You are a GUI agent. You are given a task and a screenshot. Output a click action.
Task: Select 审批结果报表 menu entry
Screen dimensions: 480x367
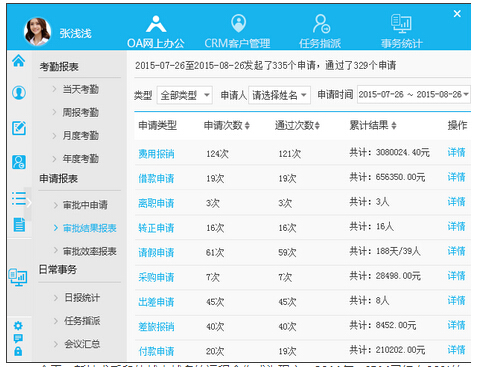coord(90,228)
